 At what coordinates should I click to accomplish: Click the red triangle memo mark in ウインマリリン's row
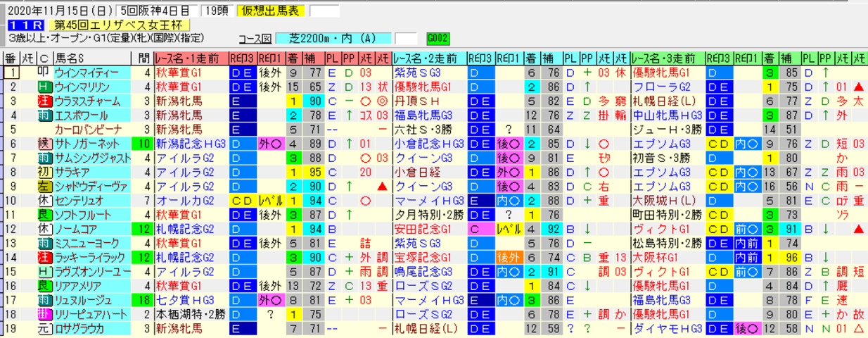[857, 87]
